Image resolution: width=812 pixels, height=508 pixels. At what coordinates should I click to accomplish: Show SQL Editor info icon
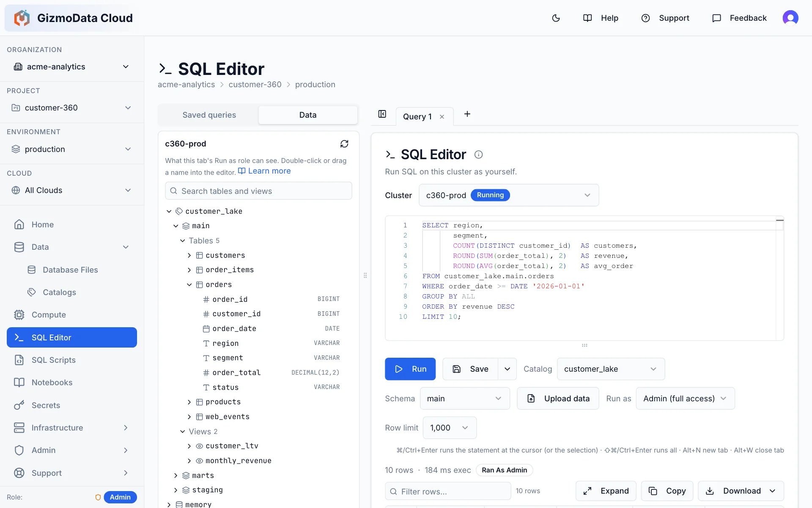pyautogui.click(x=478, y=155)
